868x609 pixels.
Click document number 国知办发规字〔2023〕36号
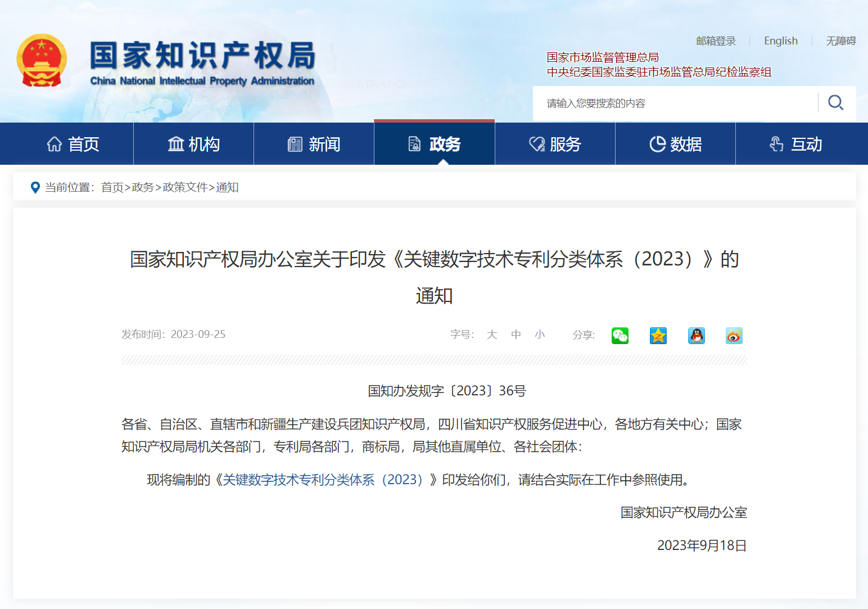coord(447,391)
